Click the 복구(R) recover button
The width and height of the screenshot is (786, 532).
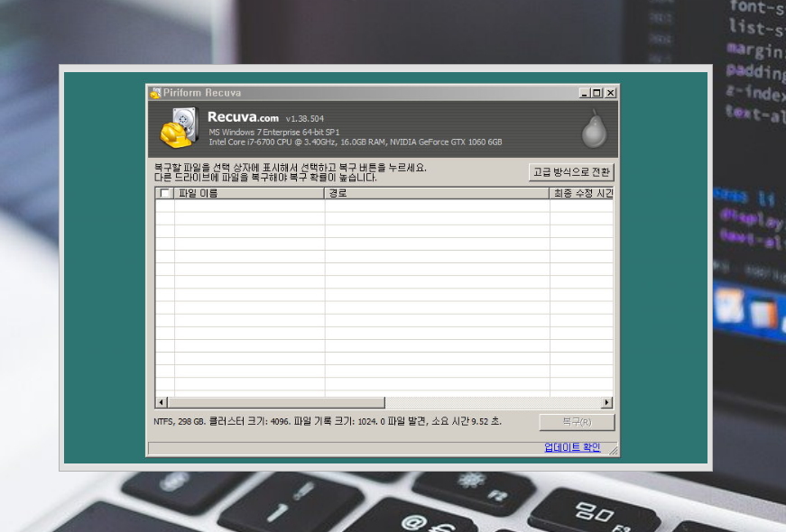coord(577,422)
